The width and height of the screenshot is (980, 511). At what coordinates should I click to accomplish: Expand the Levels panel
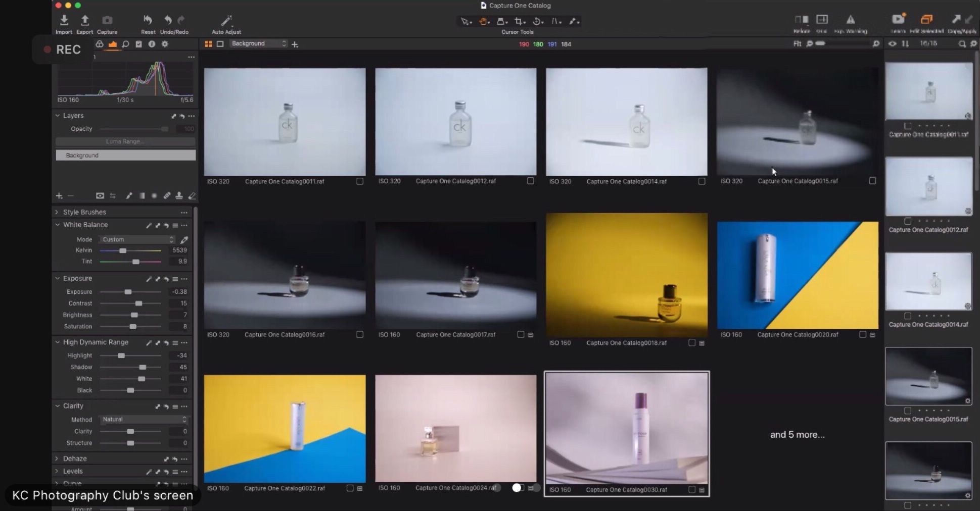click(57, 471)
